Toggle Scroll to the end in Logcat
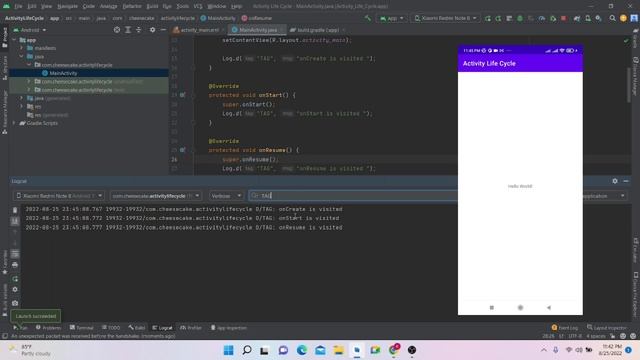 pyautogui.click(x=15, y=221)
